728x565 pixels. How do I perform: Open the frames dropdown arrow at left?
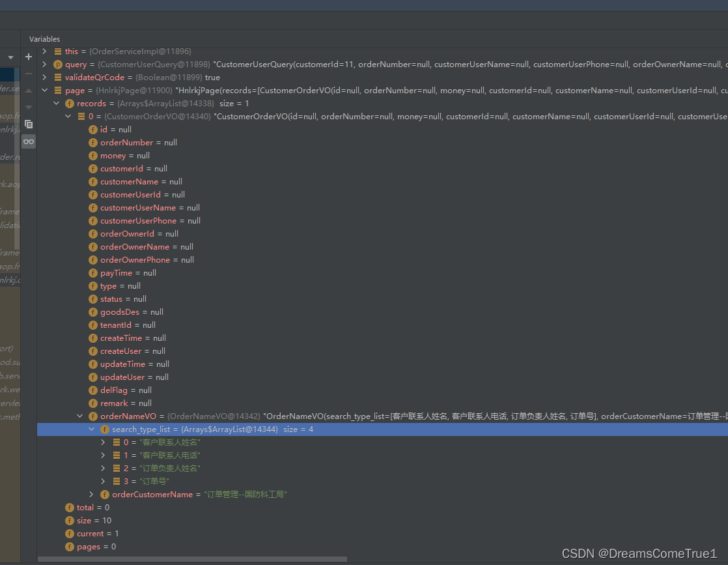pyautogui.click(x=10, y=57)
